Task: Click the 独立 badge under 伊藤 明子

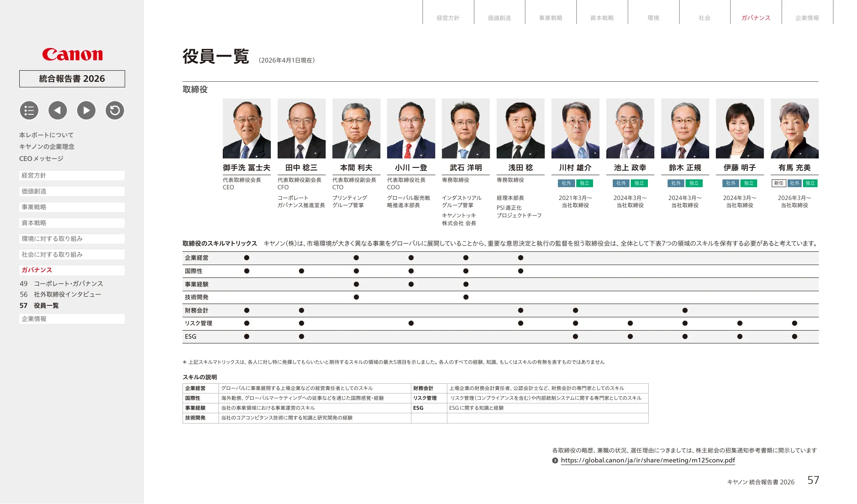Action: (x=749, y=183)
